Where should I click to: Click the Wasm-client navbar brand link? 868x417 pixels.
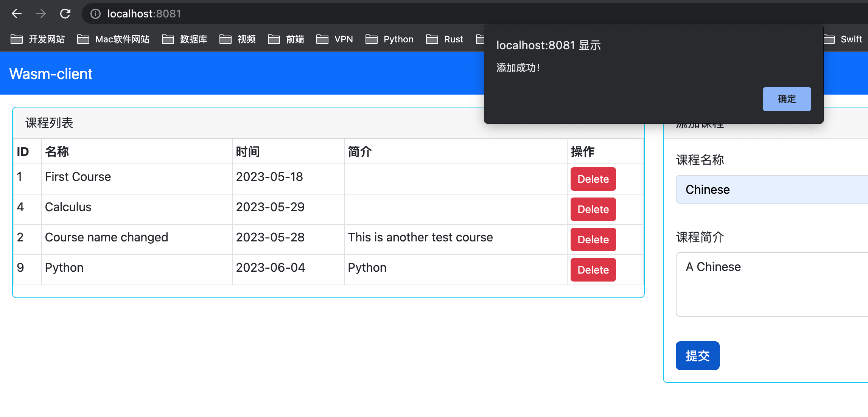(x=51, y=74)
